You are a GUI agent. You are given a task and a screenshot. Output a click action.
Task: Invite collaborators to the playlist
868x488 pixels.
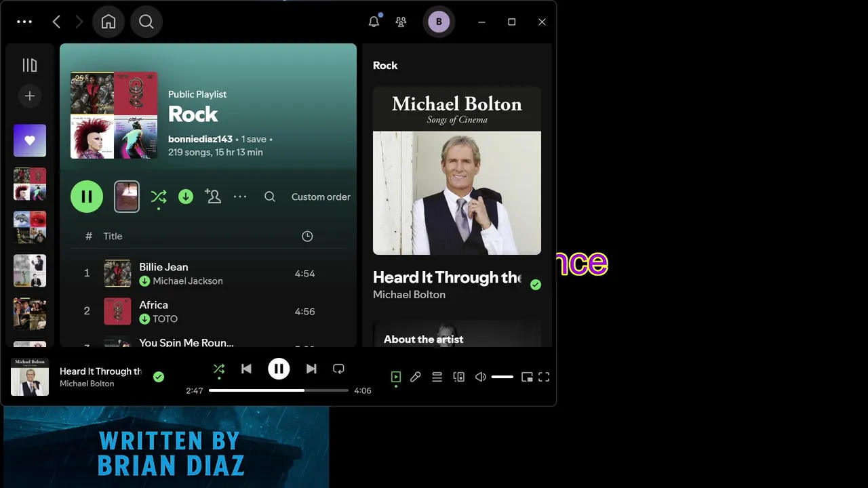(x=213, y=197)
